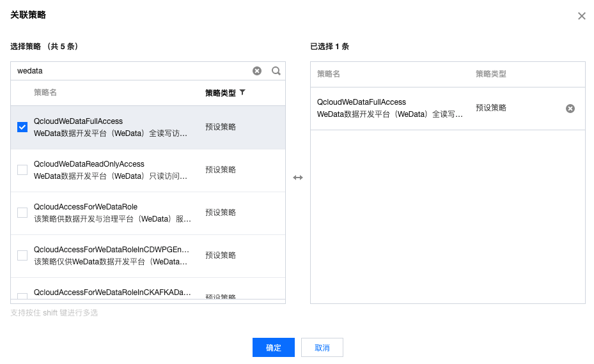Uncheck the QcloudWeDataFullAccess checkbox
Screen dimensions: 594x364
(x=22, y=127)
